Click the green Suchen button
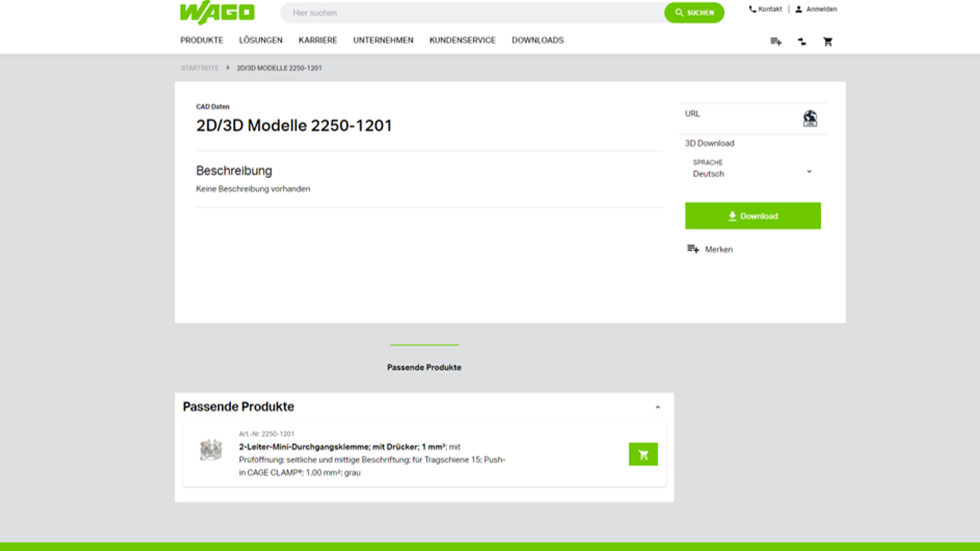This screenshot has width=980, height=551. tap(694, 13)
